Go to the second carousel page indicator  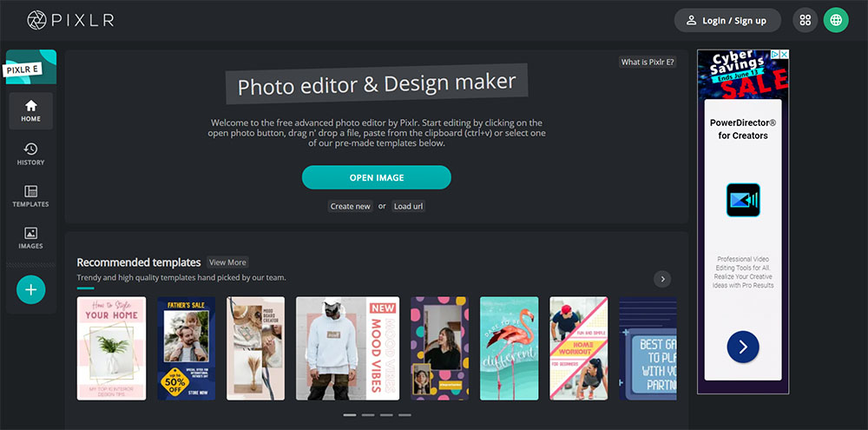(x=368, y=414)
